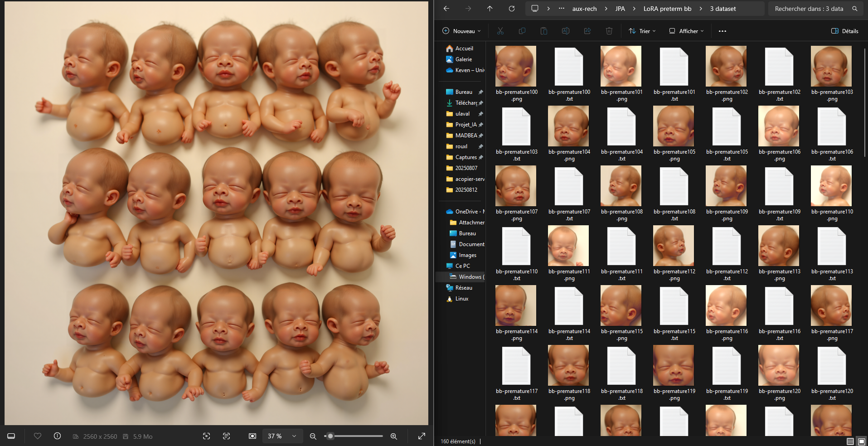Select the bb-premature104.png thumbnail

[x=568, y=126]
